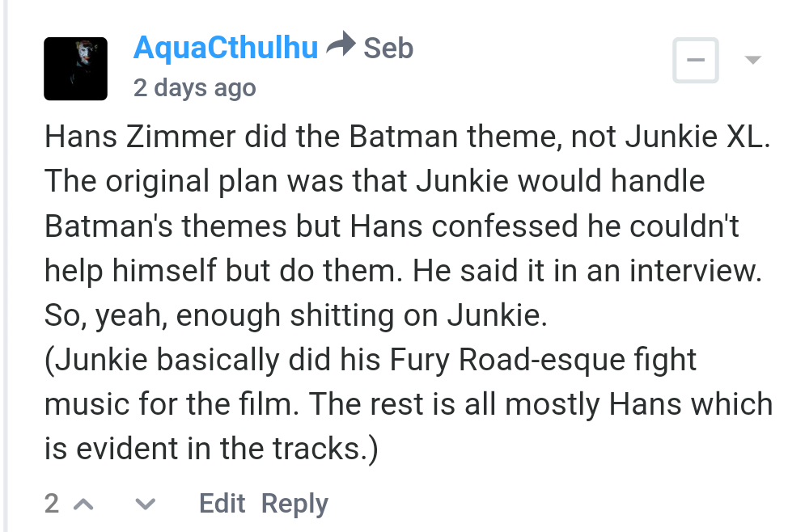
Task: Click the first line starting 'Hans Zimmer did'
Action: [408, 137]
